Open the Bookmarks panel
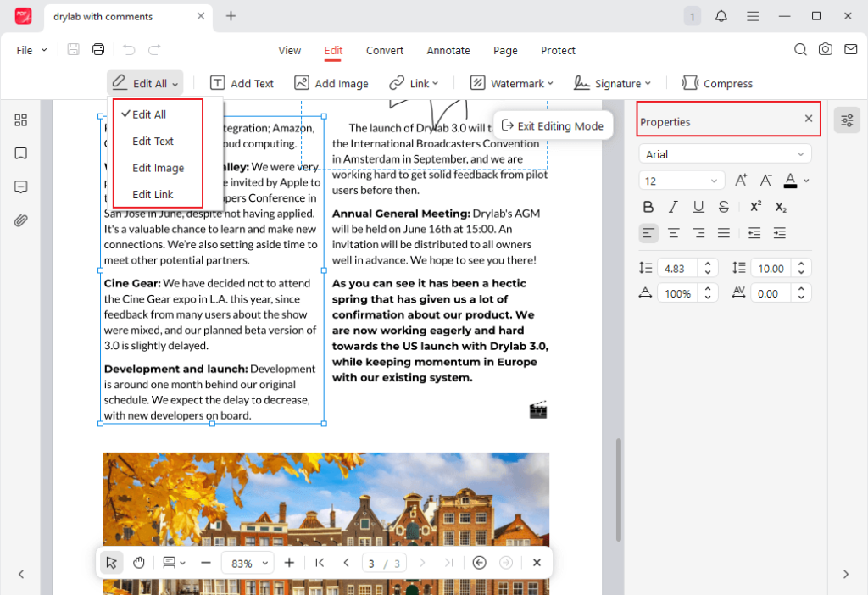Screen dimensions: 868x595 [x=20, y=153]
